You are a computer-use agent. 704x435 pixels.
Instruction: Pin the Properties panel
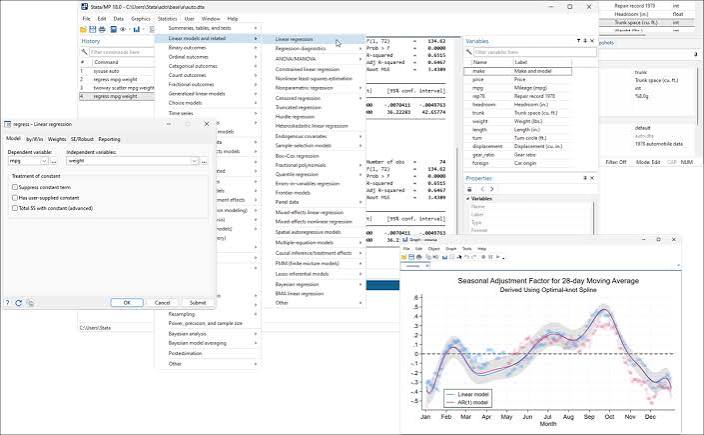pyautogui.click(x=585, y=178)
